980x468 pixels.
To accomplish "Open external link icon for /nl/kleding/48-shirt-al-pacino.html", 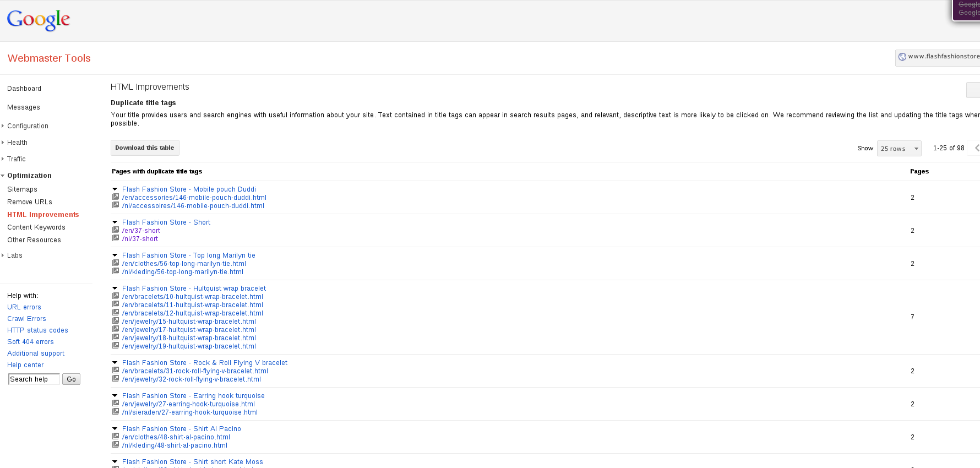I will click(116, 444).
